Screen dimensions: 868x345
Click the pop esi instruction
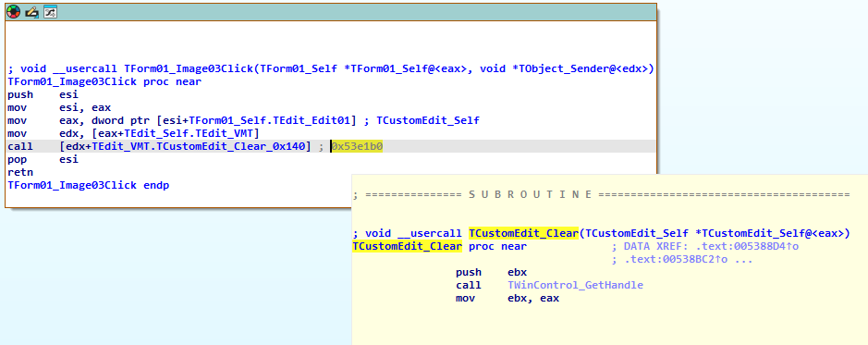point(43,159)
